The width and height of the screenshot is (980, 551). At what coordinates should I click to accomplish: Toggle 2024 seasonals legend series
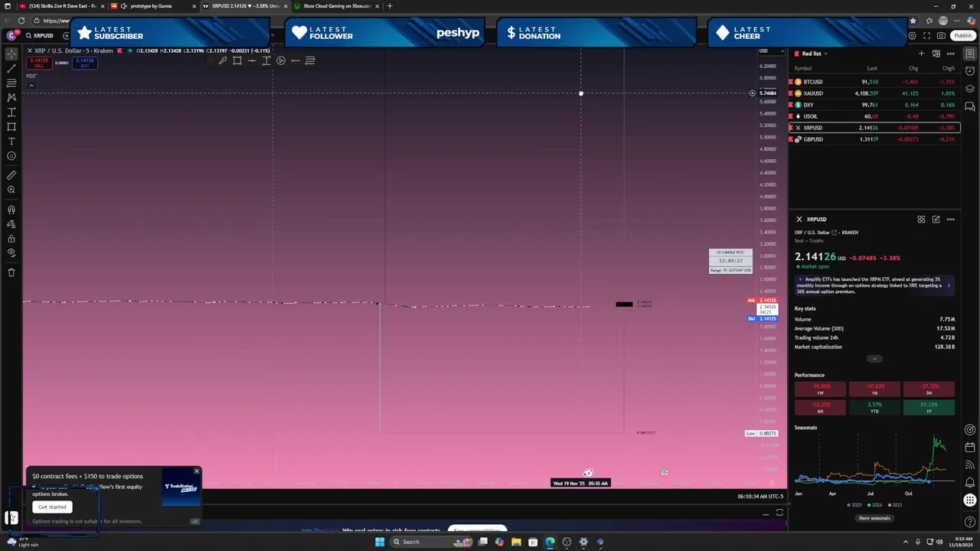[875, 505]
